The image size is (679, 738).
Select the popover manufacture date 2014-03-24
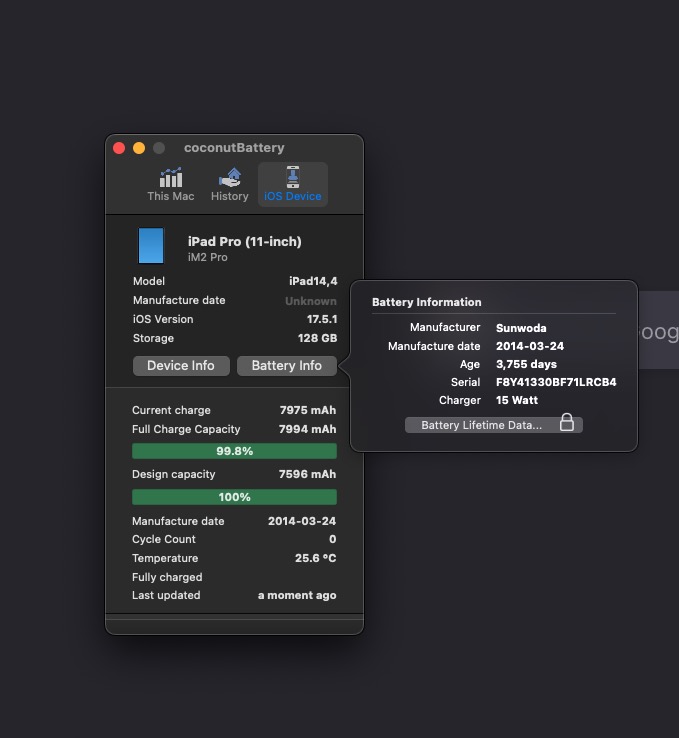[530, 346]
